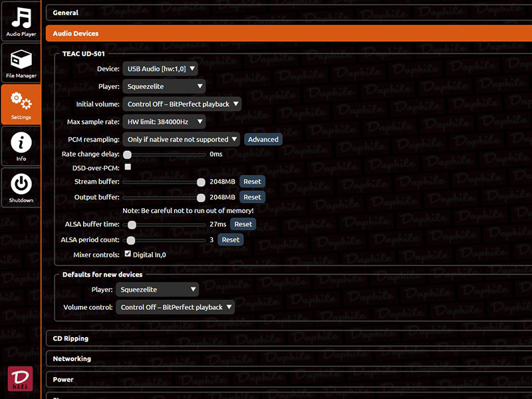Open the Device USB Audio dropdown

coord(160,68)
